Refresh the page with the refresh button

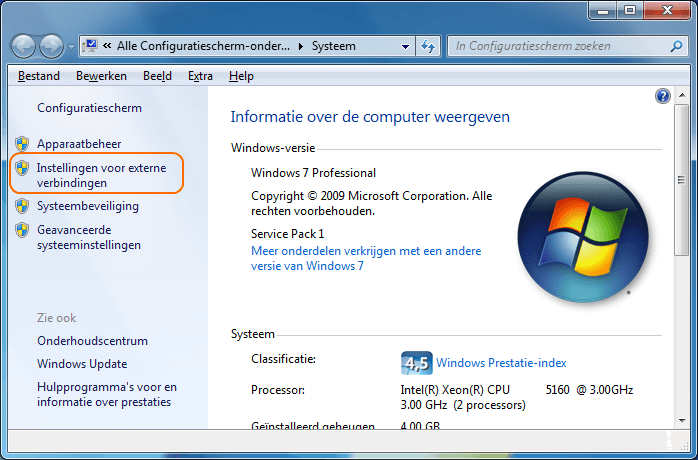(428, 46)
